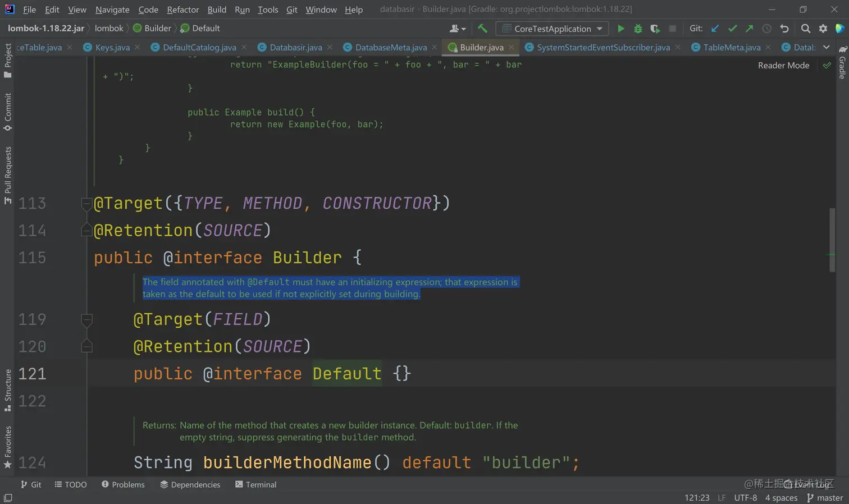Switch to Databasir.java tab
The image size is (849, 504).
click(x=296, y=47)
